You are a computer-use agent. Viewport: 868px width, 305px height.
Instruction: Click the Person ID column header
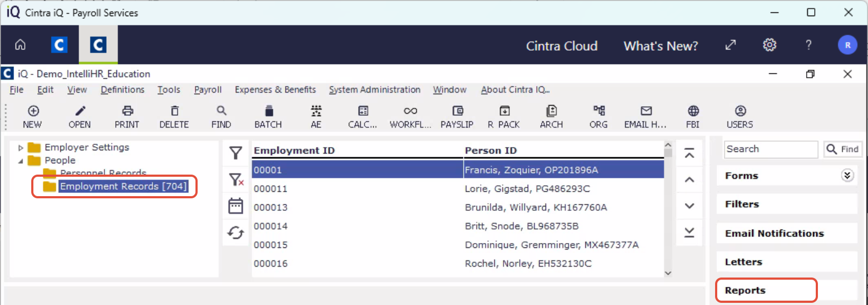pyautogui.click(x=491, y=150)
